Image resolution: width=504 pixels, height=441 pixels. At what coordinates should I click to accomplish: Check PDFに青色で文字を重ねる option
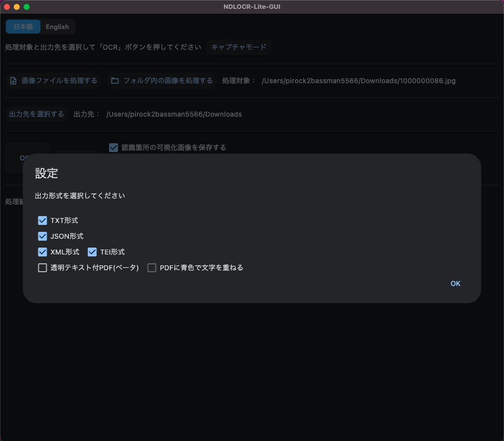coord(152,268)
